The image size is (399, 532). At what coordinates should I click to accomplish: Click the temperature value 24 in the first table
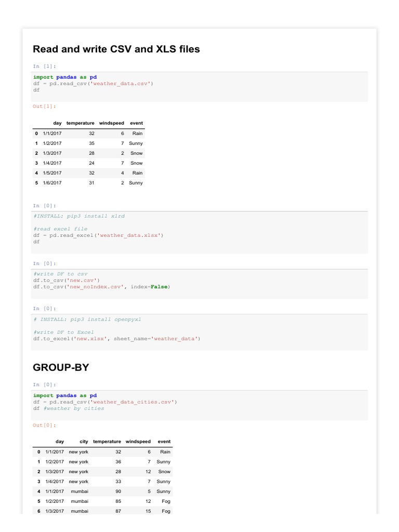91,163
